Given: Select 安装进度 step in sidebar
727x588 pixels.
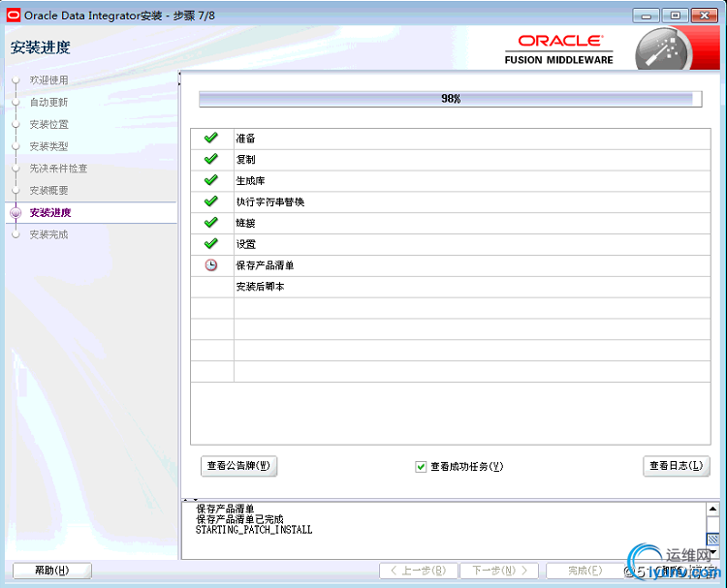Looking at the screenshot, I should click(50, 213).
